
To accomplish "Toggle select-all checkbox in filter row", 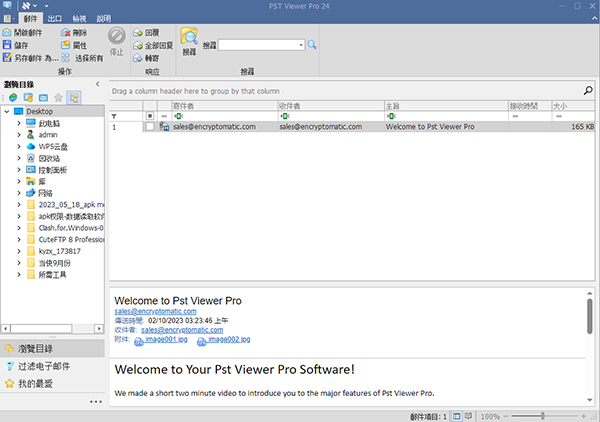I will (x=150, y=116).
